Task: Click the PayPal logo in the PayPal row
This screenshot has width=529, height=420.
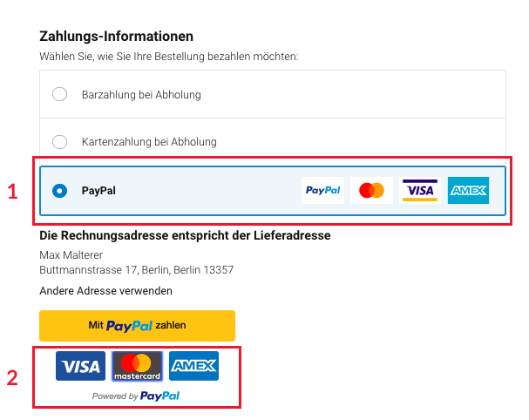Action: click(x=322, y=190)
